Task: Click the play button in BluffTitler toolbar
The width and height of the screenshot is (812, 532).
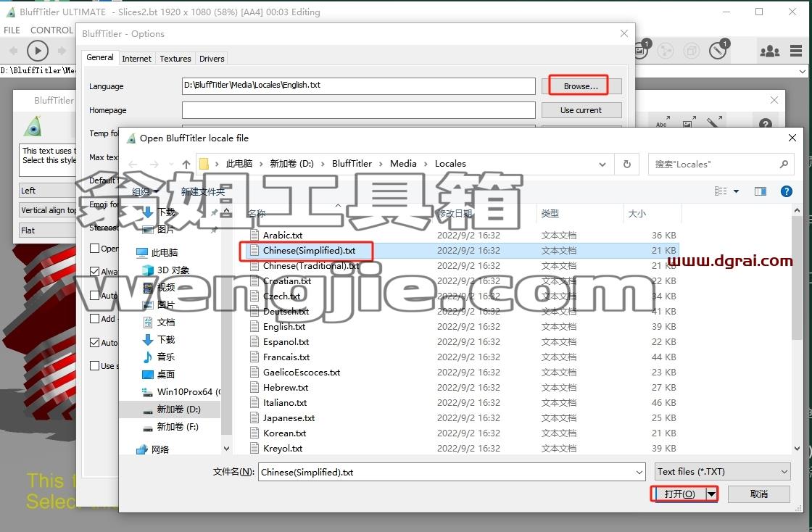Action: pos(37,51)
